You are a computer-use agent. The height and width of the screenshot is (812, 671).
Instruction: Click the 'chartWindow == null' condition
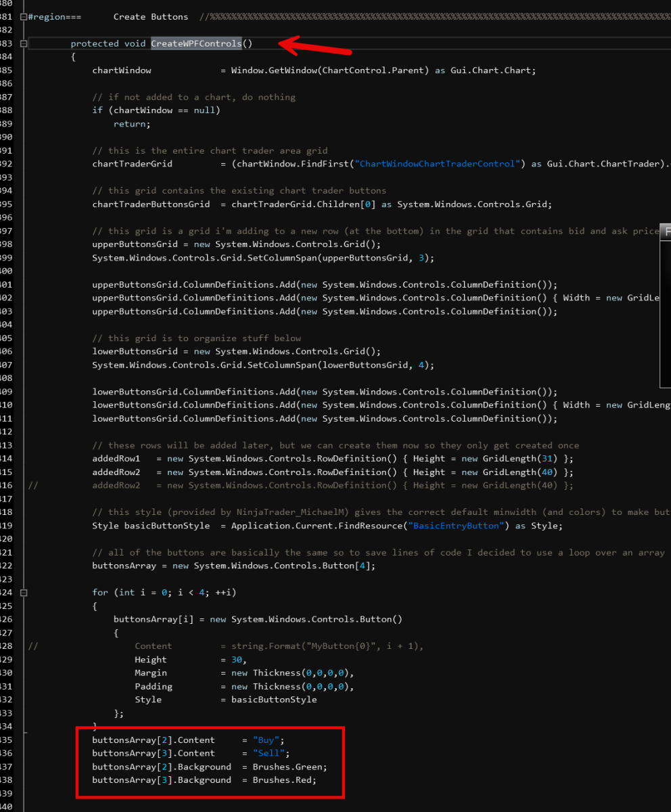point(164,110)
